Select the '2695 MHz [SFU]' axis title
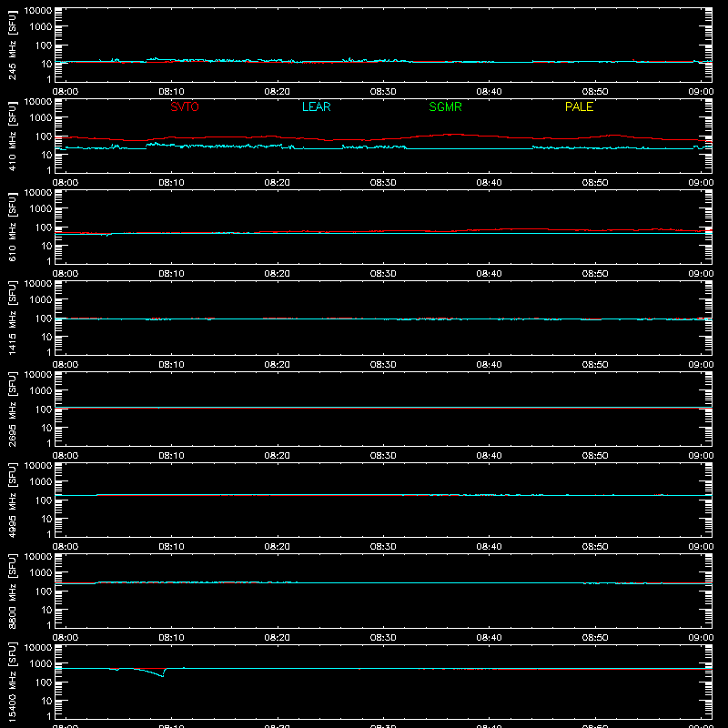The image size is (728, 728). 12,409
